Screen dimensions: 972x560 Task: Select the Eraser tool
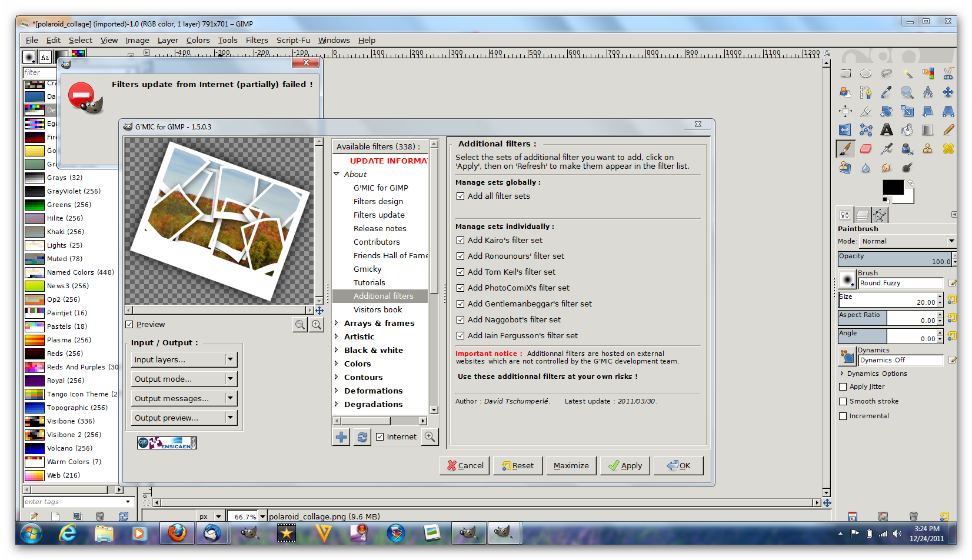coord(866,149)
